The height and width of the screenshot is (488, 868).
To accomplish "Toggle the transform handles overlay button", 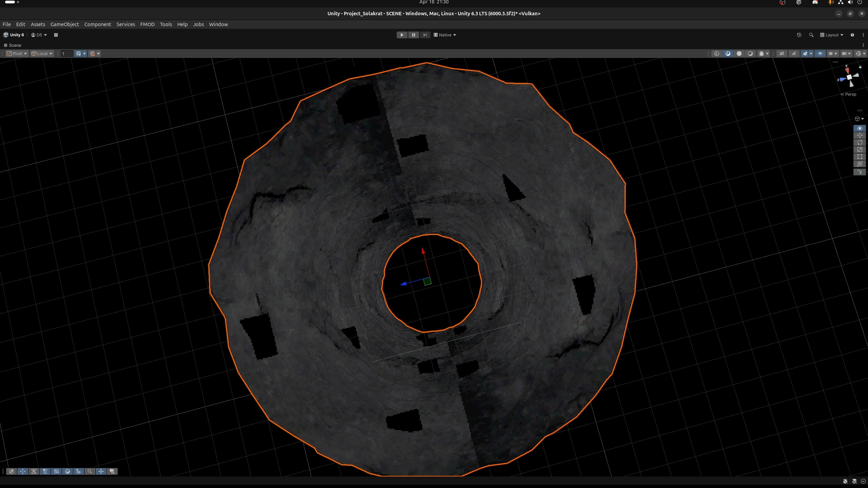I will (x=101, y=471).
